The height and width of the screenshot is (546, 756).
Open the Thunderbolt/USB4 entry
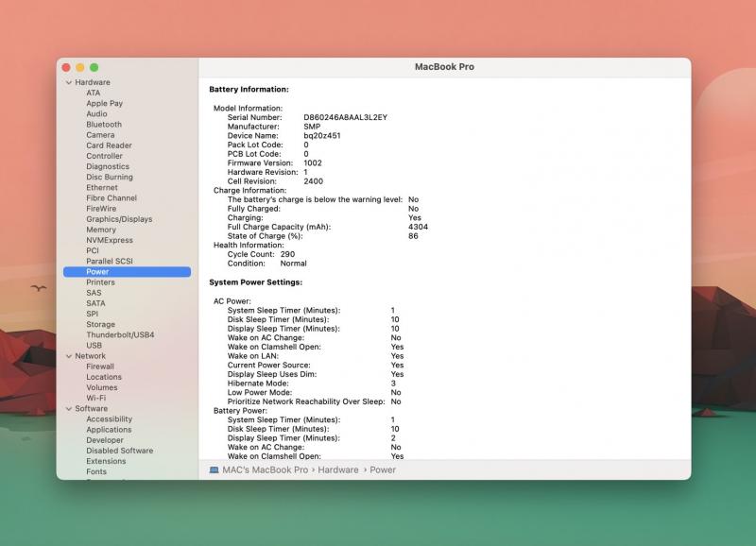(x=121, y=335)
